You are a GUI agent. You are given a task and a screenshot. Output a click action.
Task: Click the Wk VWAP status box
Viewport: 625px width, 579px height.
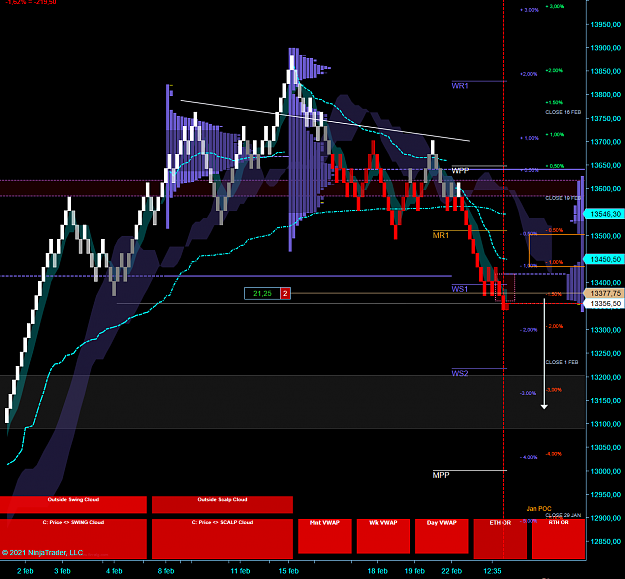tap(383, 536)
